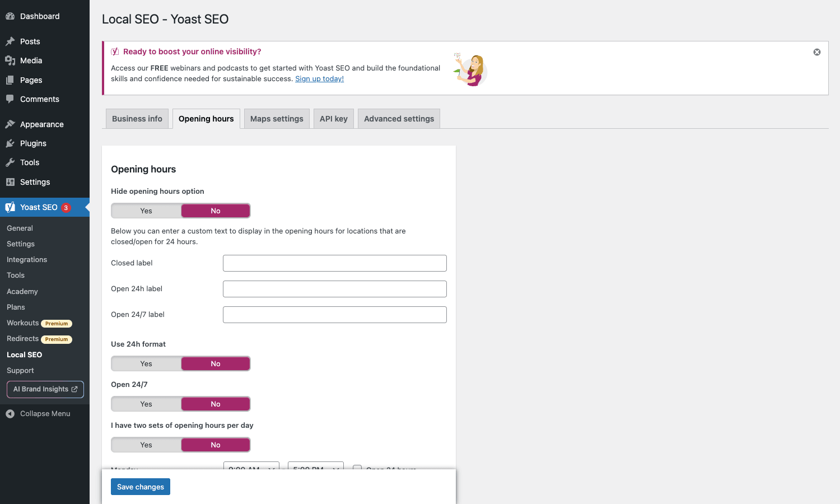Set Open 24/7 to No

click(x=216, y=404)
